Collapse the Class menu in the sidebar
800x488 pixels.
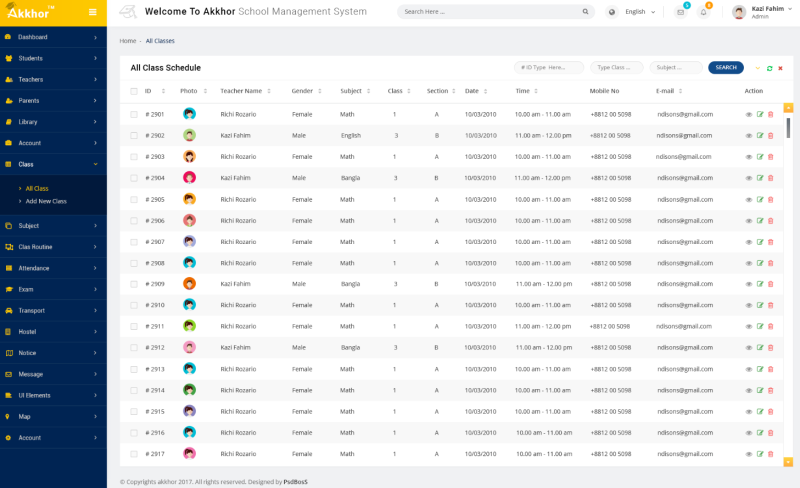pyautogui.click(x=53, y=164)
